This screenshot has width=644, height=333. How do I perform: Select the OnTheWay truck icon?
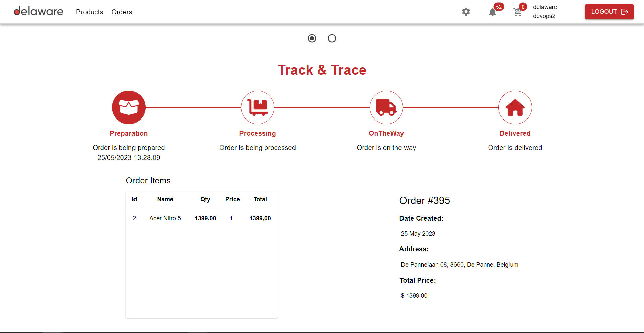pyautogui.click(x=386, y=107)
